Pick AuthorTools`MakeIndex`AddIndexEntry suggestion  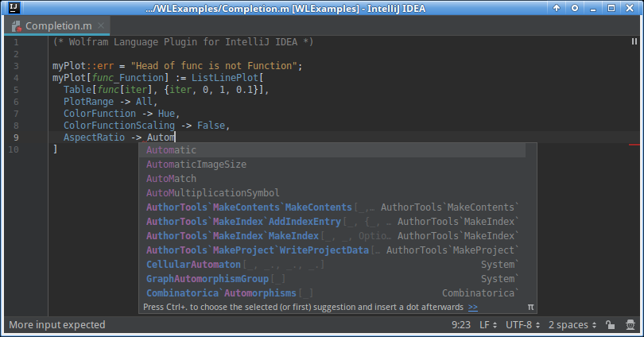(332, 222)
